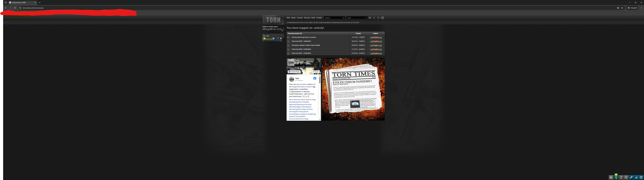Click the address bar URL torn.com/authenticate.php
The image size is (644, 180).
(x=33, y=8)
